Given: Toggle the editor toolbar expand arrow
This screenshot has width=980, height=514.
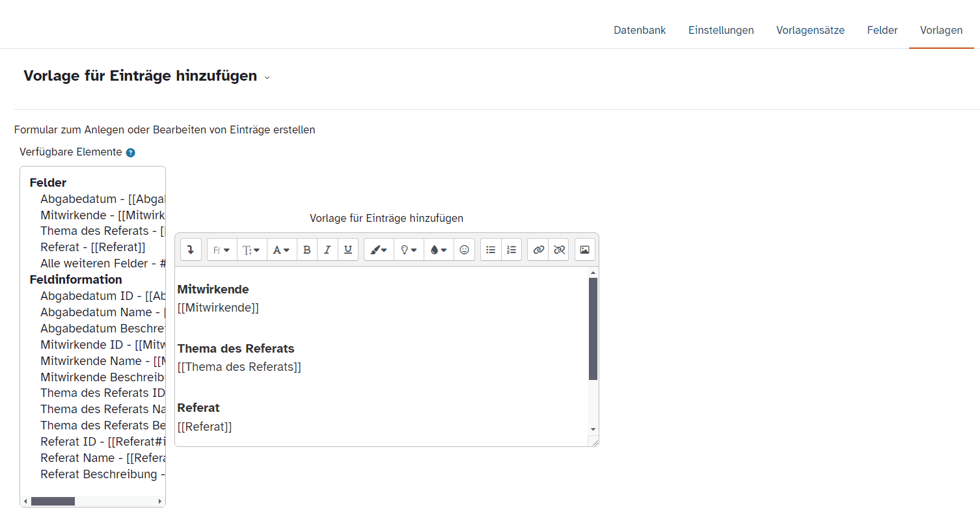Looking at the screenshot, I should click(191, 250).
